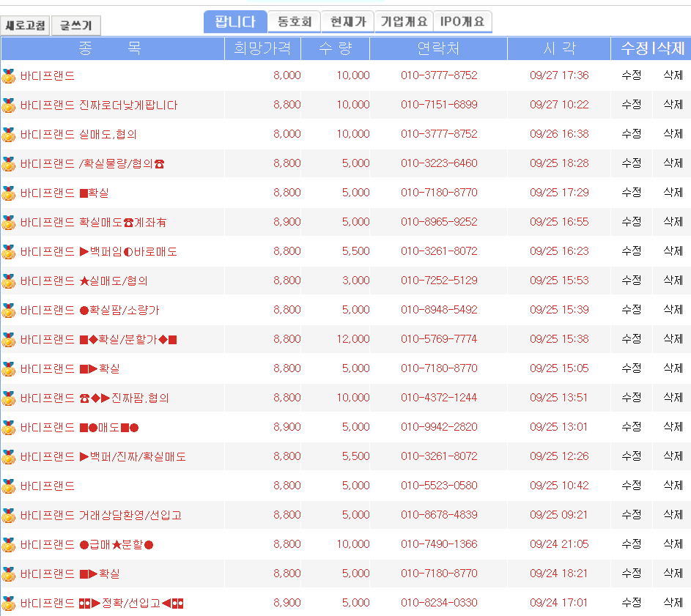Click 삭제 on the 09/24 21:05 row

pyautogui.click(x=673, y=544)
